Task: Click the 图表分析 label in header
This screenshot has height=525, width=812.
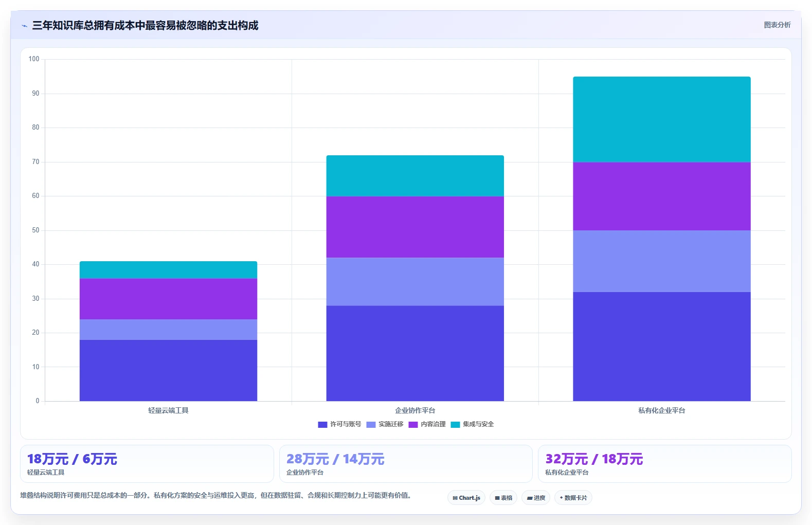Action: [x=777, y=25]
